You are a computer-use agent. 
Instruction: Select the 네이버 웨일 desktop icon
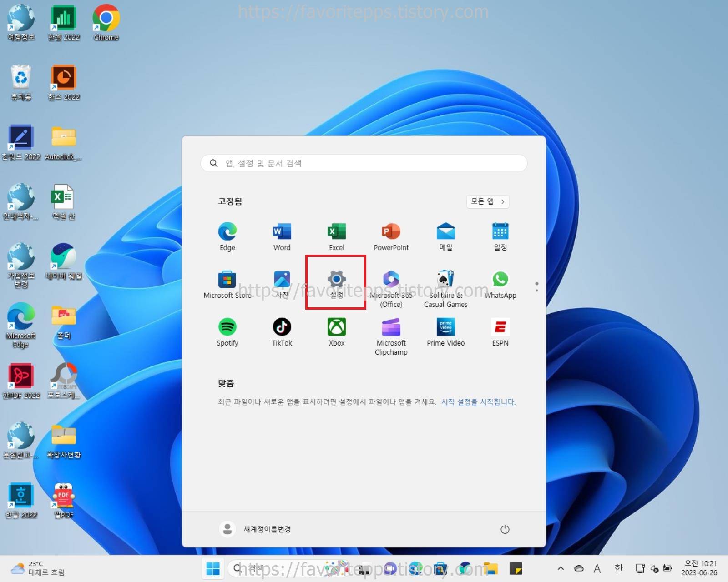tap(64, 261)
